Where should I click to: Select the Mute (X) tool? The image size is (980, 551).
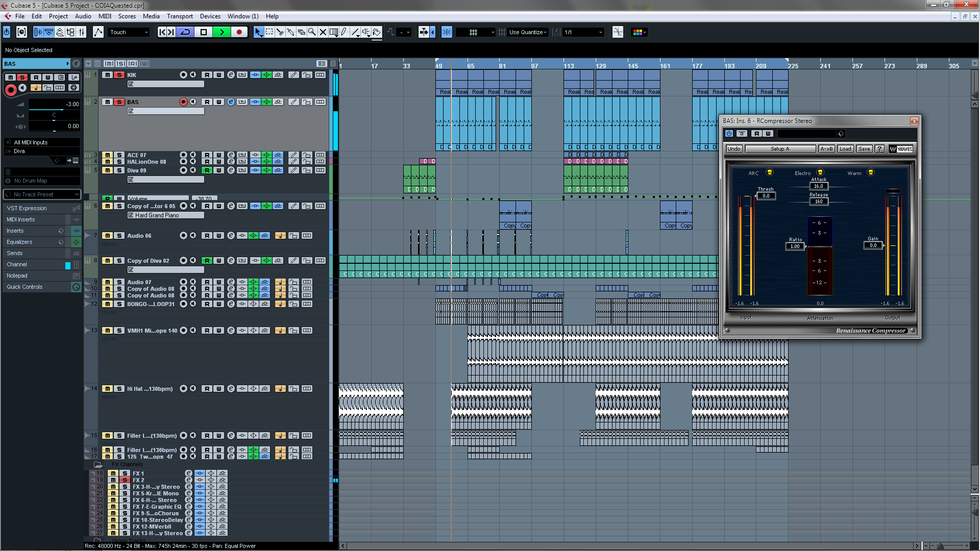tap(323, 32)
